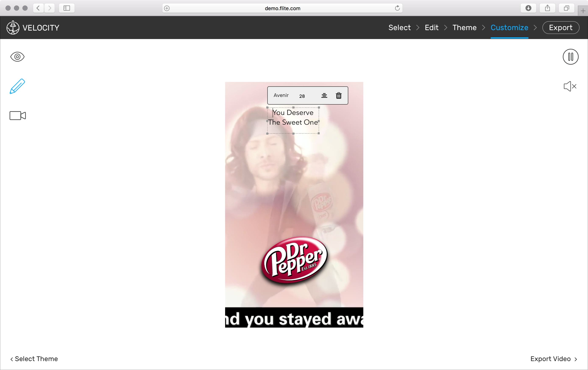The height and width of the screenshot is (370, 588).
Task: Click the browser back arrow
Action: 38,8
